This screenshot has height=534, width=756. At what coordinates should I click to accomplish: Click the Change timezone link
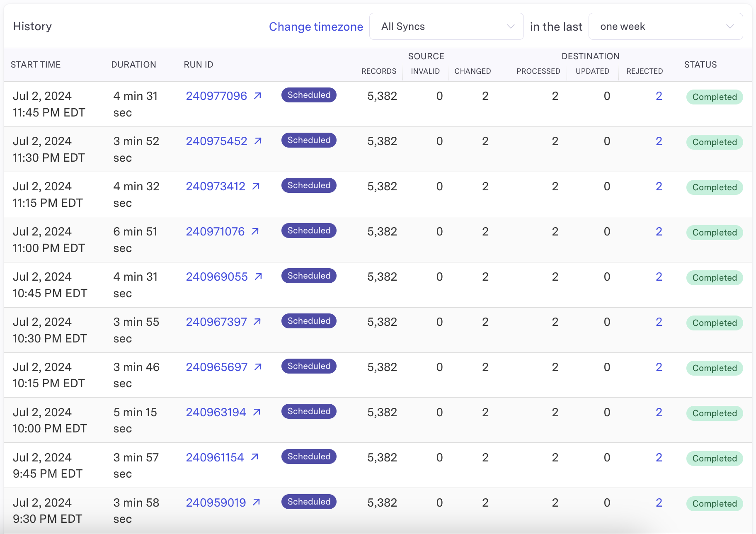316,27
